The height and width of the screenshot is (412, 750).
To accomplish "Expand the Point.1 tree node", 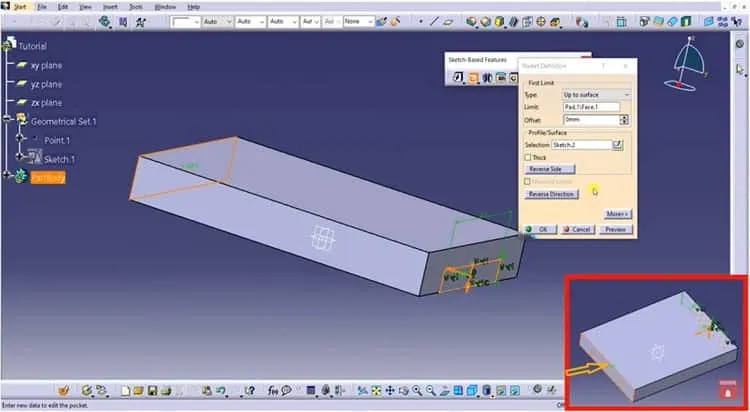I will pos(20,137).
